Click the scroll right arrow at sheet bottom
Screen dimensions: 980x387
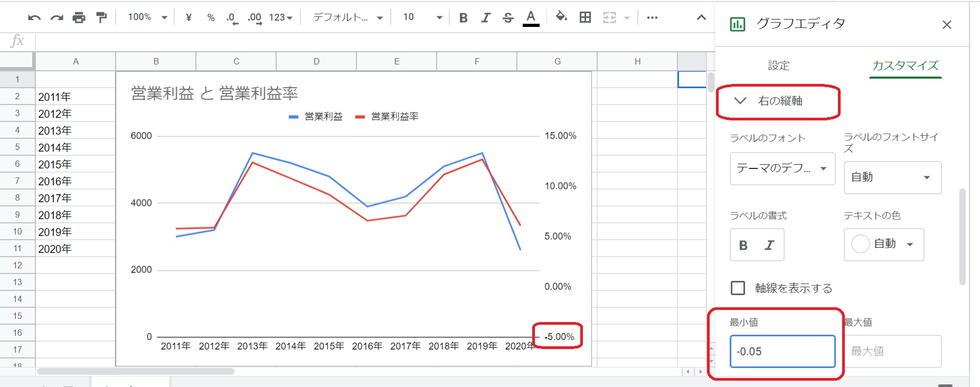click(x=701, y=372)
